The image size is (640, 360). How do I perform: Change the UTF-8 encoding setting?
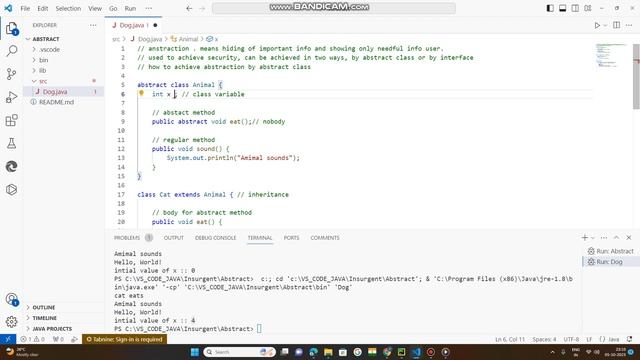(571, 339)
